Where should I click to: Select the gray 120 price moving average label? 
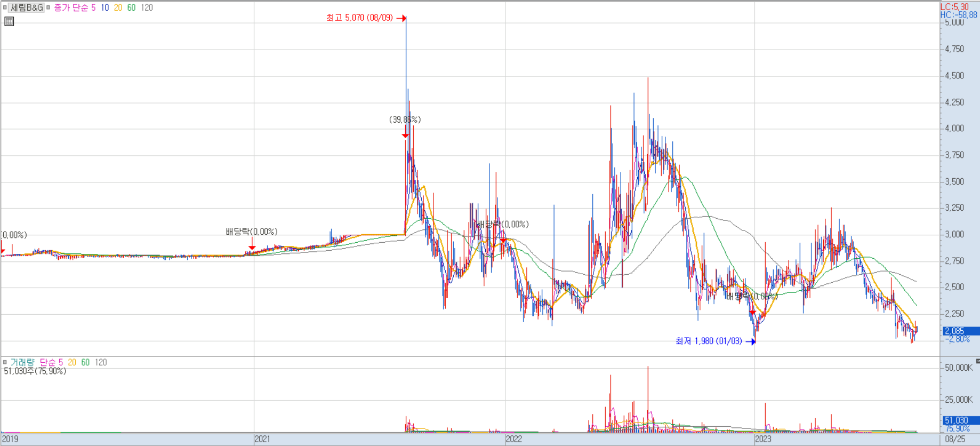tap(147, 7)
